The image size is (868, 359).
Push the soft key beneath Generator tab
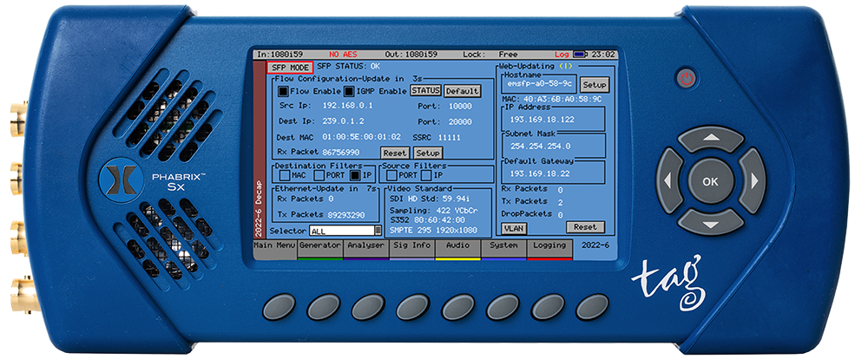tap(324, 307)
